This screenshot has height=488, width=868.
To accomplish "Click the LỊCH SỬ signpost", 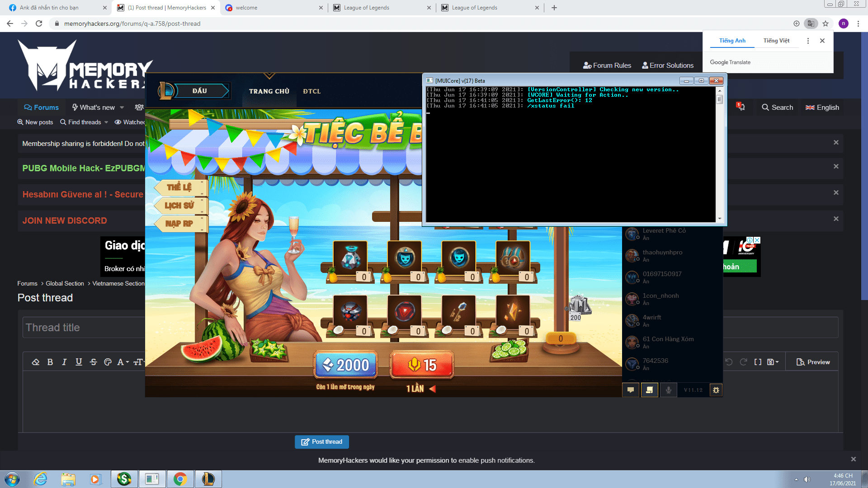I will (180, 206).
